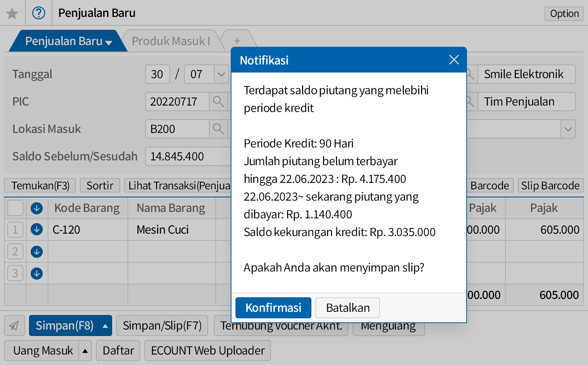Click the down arrow icon in row 3
The width and height of the screenshot is (588, 365).
37,274
